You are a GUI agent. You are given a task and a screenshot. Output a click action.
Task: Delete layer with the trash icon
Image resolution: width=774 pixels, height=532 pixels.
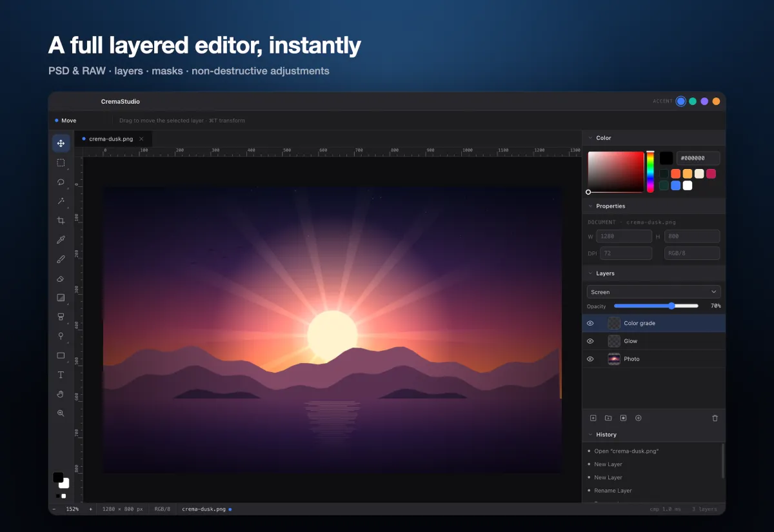point(715,418)
